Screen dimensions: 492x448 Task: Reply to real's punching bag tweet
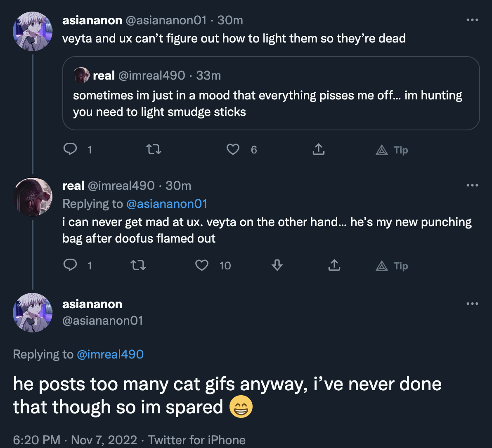[70, 265]
